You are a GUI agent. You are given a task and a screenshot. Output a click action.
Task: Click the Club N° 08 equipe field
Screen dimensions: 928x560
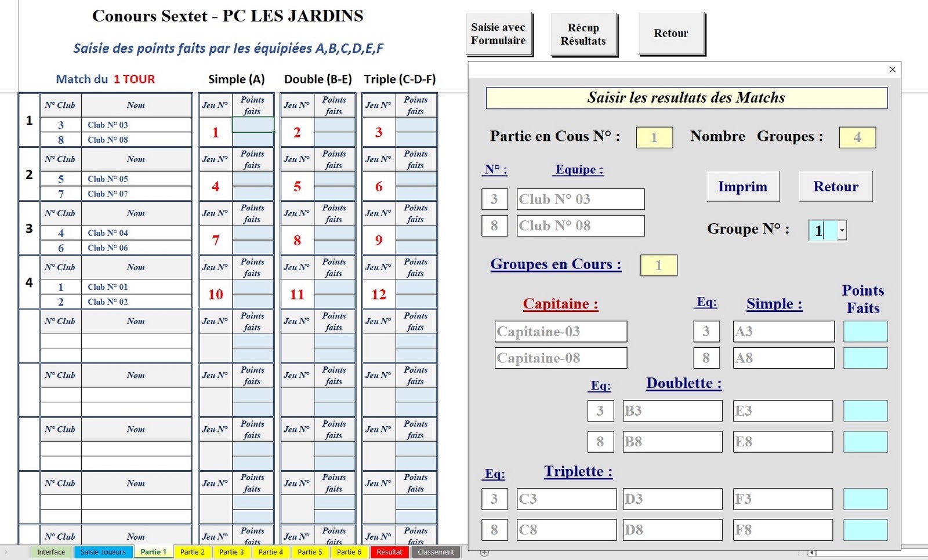click(581, 226)
